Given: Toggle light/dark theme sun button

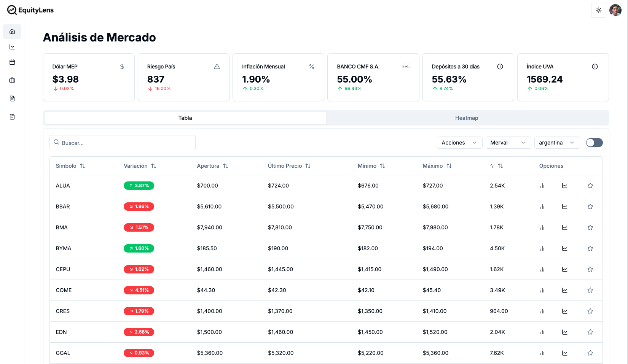Looking at the screenshot, I should point(598,10).
